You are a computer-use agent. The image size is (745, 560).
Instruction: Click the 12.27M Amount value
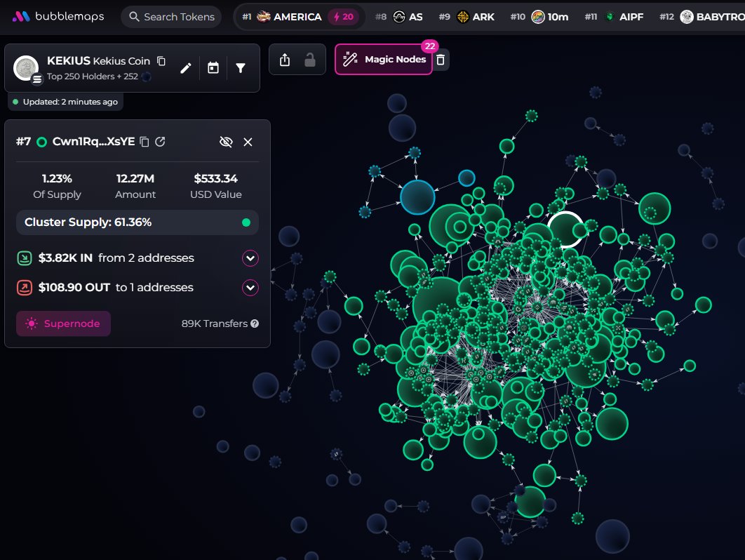135,179
